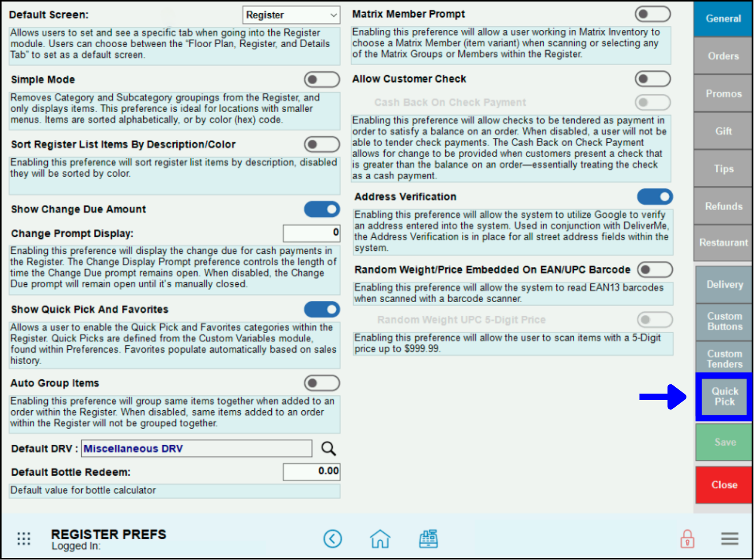The height and width of the screenshot is (560, 754).
Task: Click the back arrow circle icon
Action: [333, 539]
